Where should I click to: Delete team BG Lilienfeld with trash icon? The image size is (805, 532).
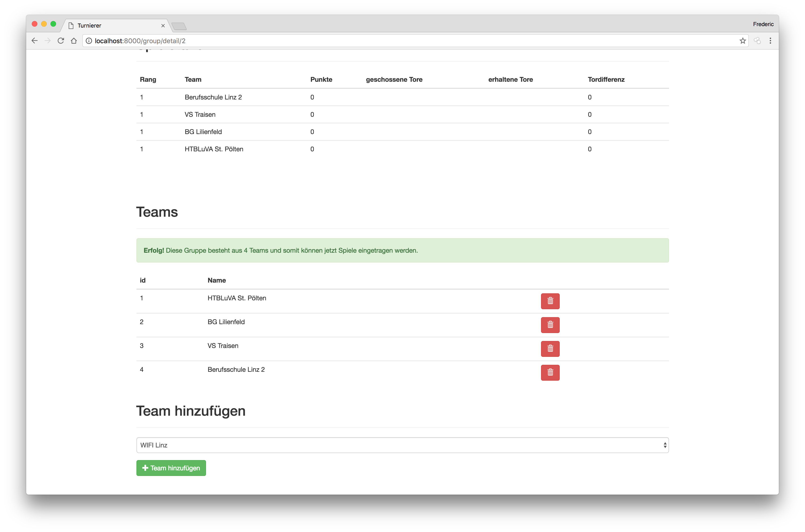[550, 325]
